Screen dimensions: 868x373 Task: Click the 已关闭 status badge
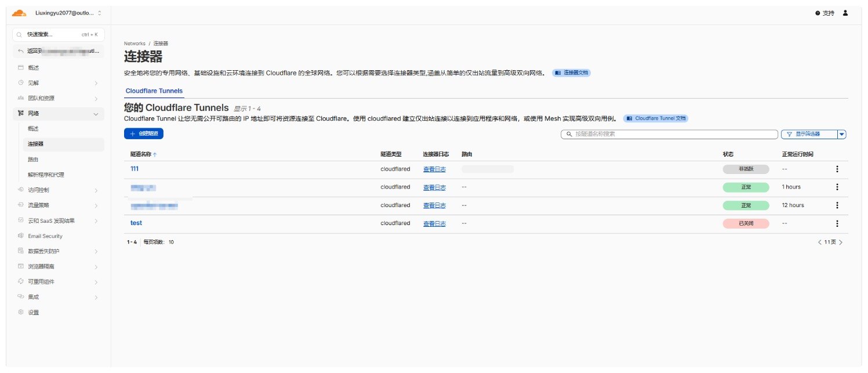(x=746, y=223)
